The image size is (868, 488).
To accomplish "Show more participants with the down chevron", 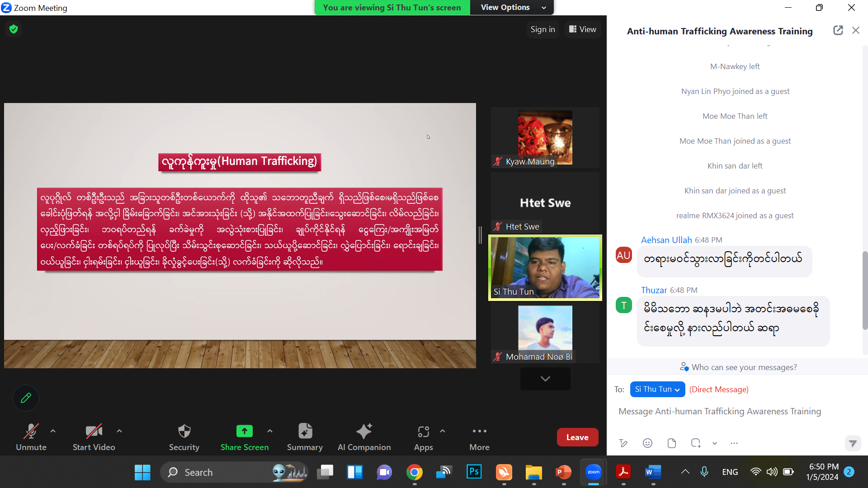I will pos(545,379).
